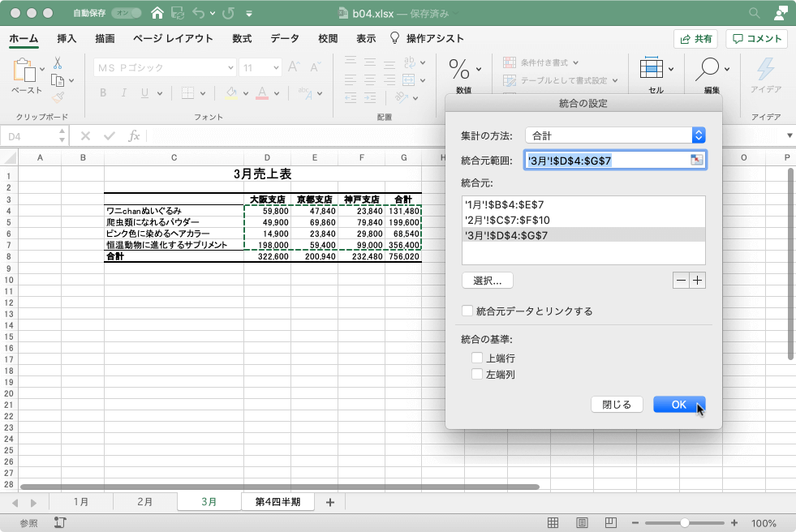This screenshot has height=532, width=796.
Task: Decrease font size with small A icon
Action: (316, 67)
